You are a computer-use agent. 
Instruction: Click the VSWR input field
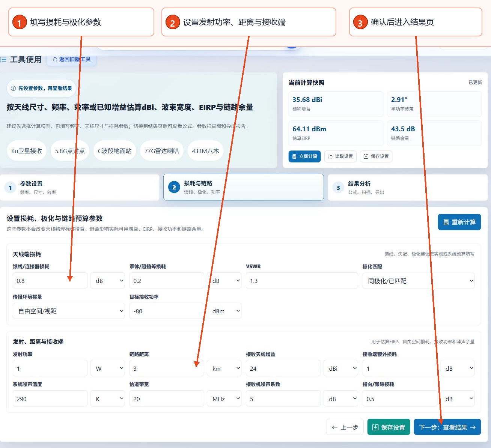click(x=302, y=281)
